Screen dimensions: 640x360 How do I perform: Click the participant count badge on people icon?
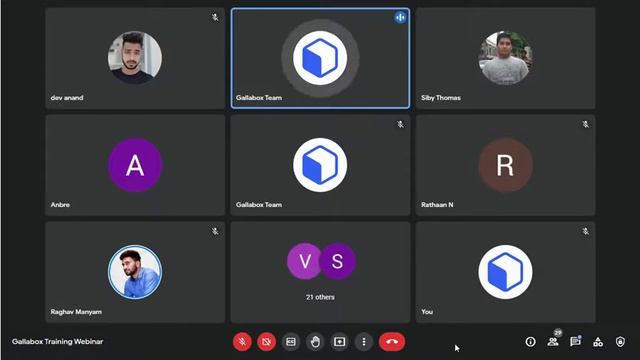click(x=558, y=333)
